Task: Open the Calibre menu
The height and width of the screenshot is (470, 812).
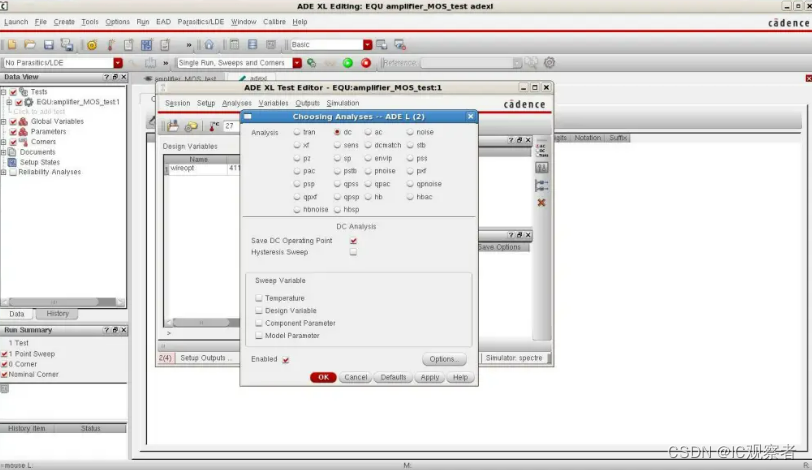Action: [x=274, y=22]
